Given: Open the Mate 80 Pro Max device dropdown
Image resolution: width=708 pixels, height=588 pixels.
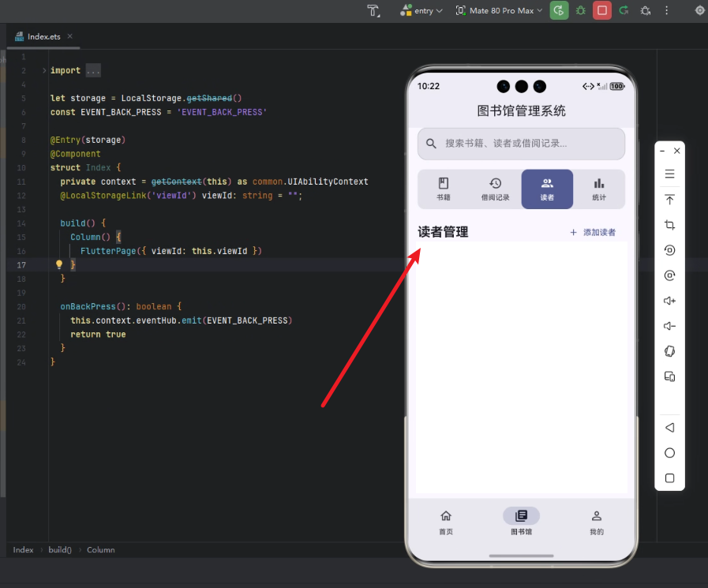Looking at the screenshot, I should click(499, 10).
